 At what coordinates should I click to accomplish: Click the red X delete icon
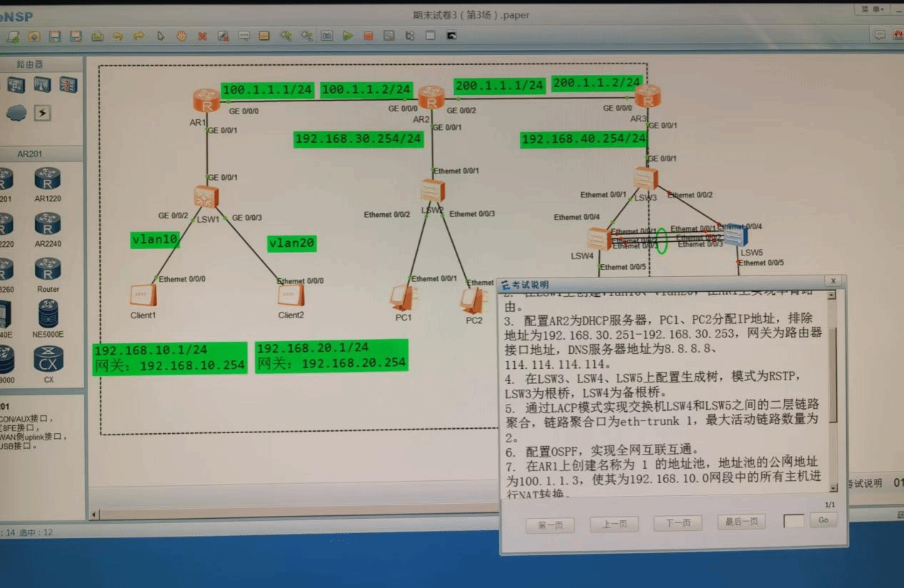point(202,36)
